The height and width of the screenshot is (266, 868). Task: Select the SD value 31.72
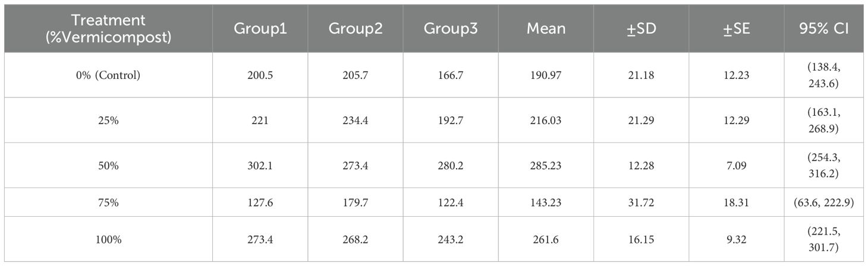point(641,202)
